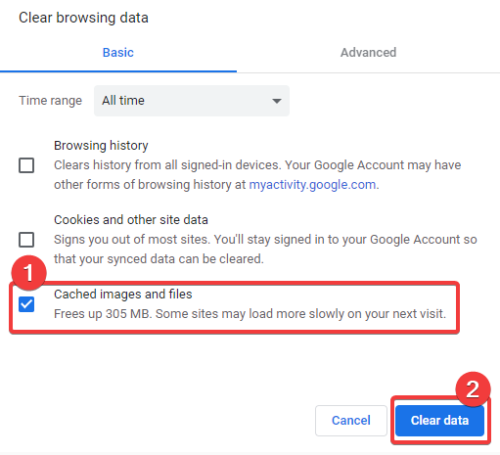Open the myactivity.google.com link
500x455 pixels.
click(x=312, y=184)
